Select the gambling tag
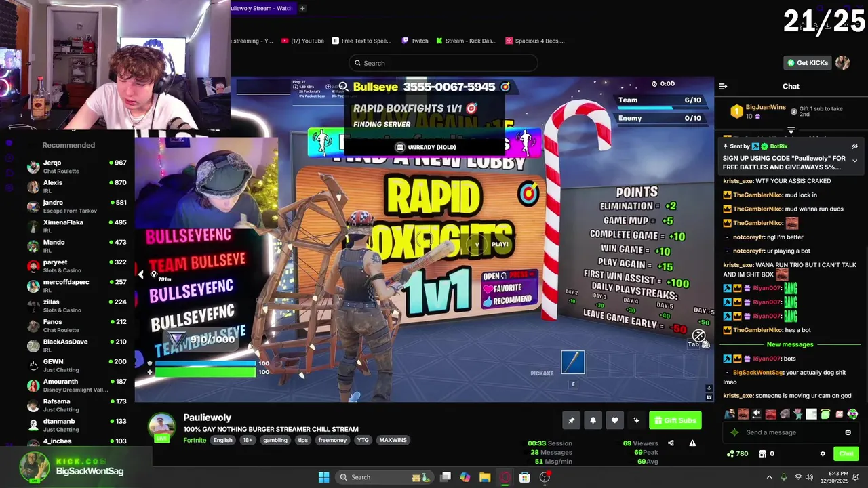868x488 pixels. [x=275, y=440]
